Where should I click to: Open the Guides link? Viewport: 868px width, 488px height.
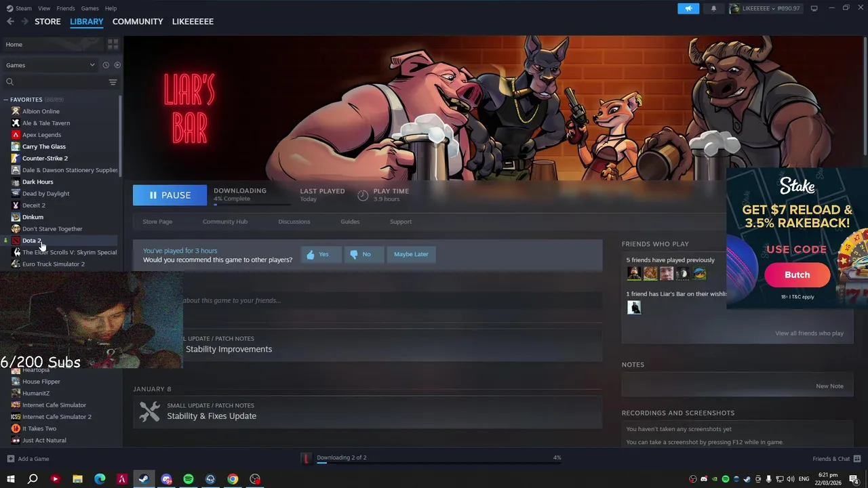(x=350, y=222)
